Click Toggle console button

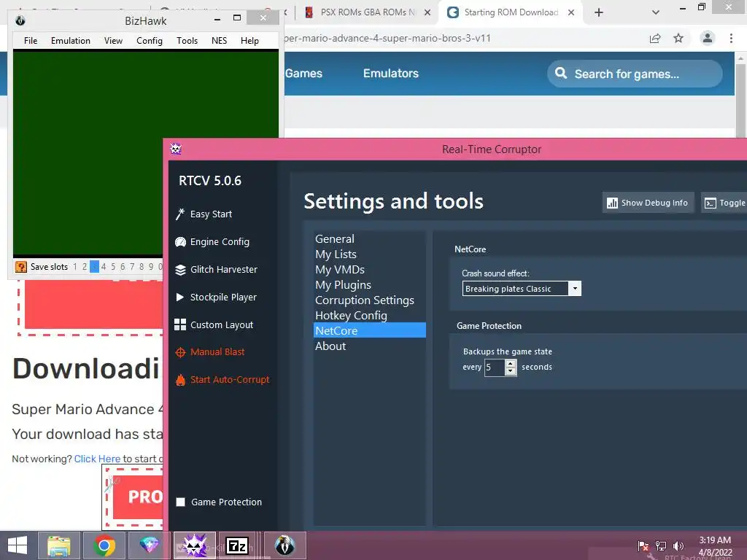click(x=724, y=203)
